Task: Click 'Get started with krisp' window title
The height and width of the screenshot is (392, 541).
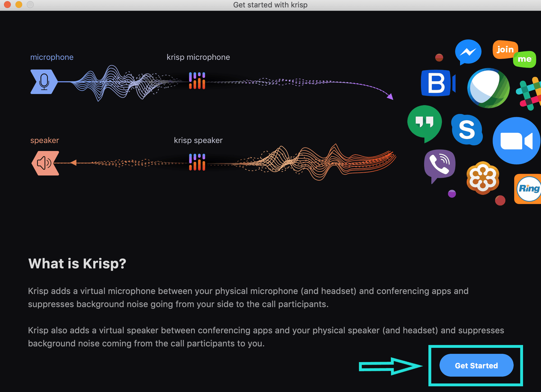Action: (x=270, y=5)
